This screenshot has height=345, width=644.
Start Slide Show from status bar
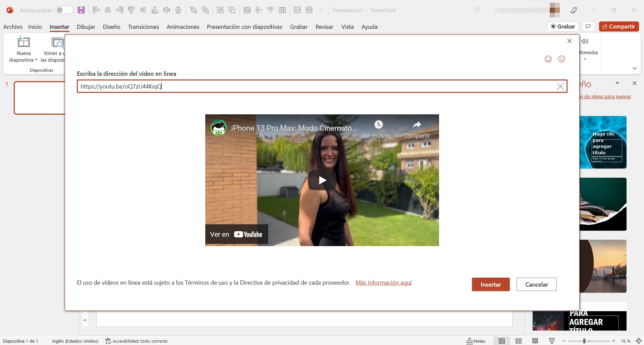pos(552,341)
